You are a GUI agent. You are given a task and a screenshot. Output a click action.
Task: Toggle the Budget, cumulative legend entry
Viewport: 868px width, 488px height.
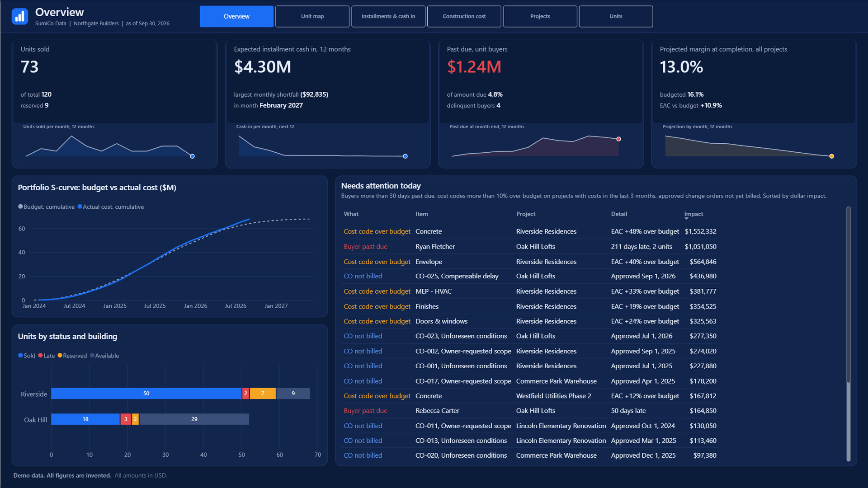[x=47, y=206]
